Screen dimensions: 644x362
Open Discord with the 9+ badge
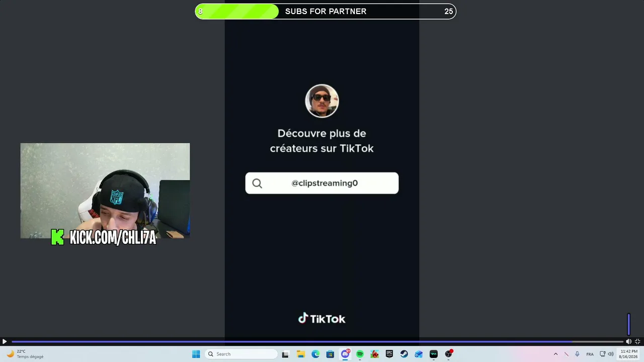coord(345,354)
